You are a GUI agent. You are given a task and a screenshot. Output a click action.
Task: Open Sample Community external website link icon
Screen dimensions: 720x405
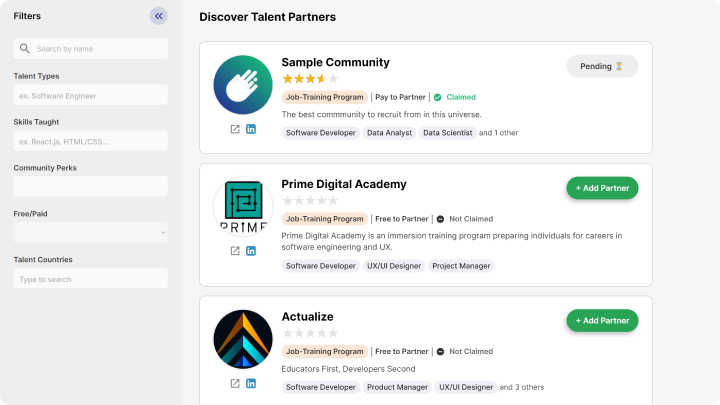[235, 129]
